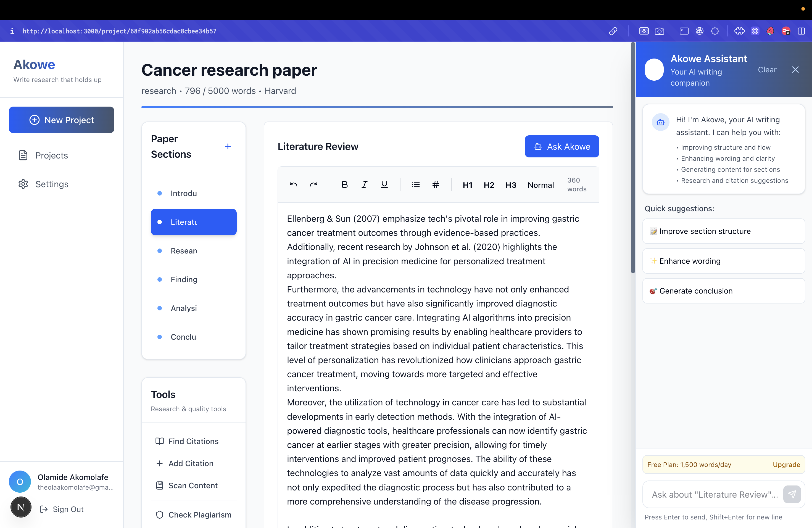Toggle the bullet list formatting
The width and height of the screenshot is (812, 528).
click(x=416, y=184)
